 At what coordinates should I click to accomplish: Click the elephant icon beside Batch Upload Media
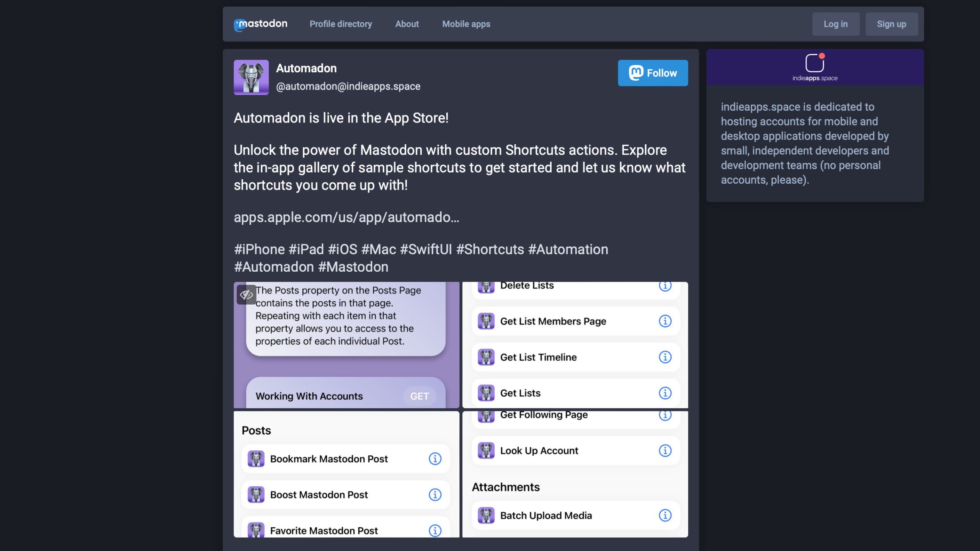[486, 515]
